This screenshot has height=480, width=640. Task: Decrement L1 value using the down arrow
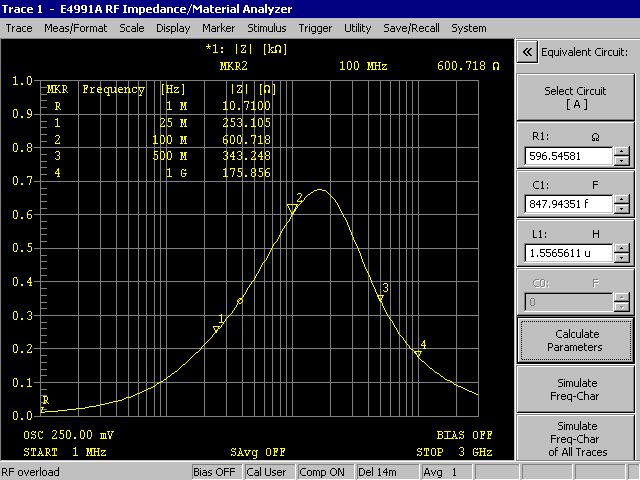click(x=622, y=258)
